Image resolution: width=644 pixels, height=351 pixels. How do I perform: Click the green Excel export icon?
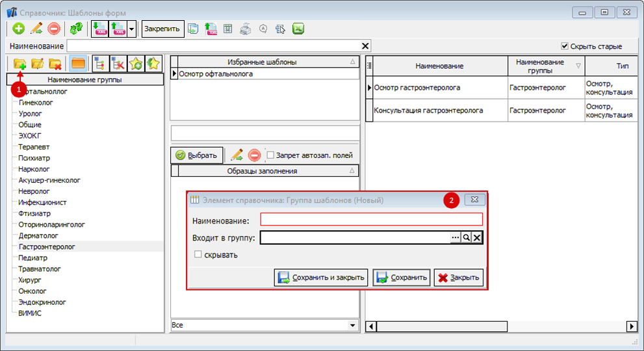click(298, 29)
